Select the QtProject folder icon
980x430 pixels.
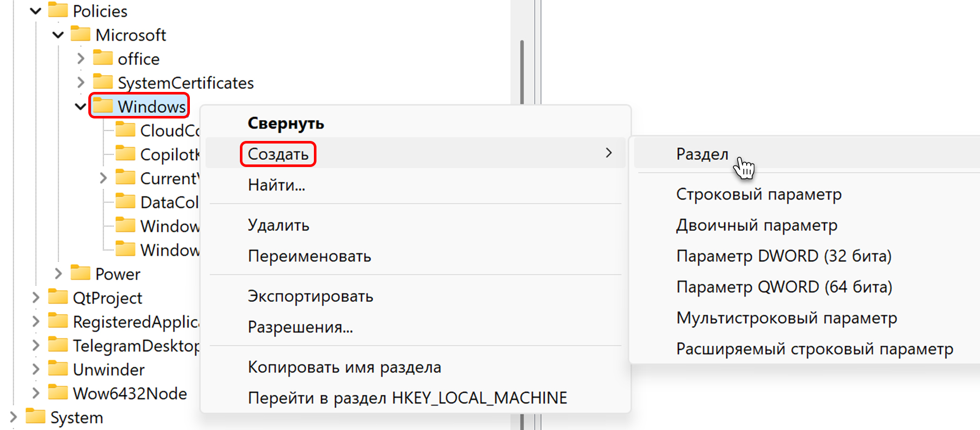pyautogui.click(x=58, y=297)
